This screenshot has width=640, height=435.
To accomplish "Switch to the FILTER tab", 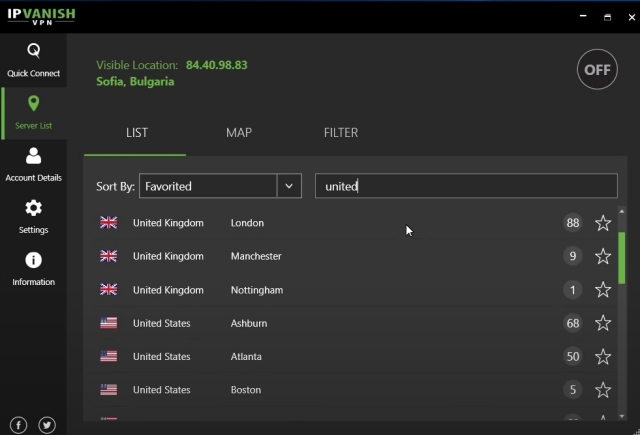I will (341, 133).
